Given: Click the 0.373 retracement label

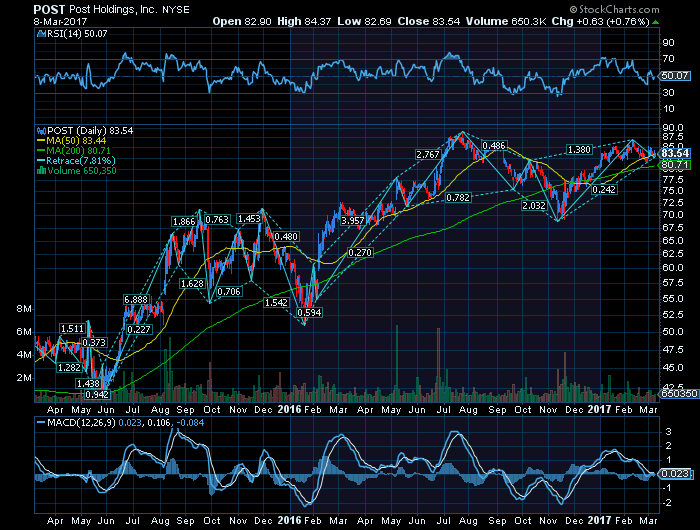Looking at the screenshot, I should [95, 342].
